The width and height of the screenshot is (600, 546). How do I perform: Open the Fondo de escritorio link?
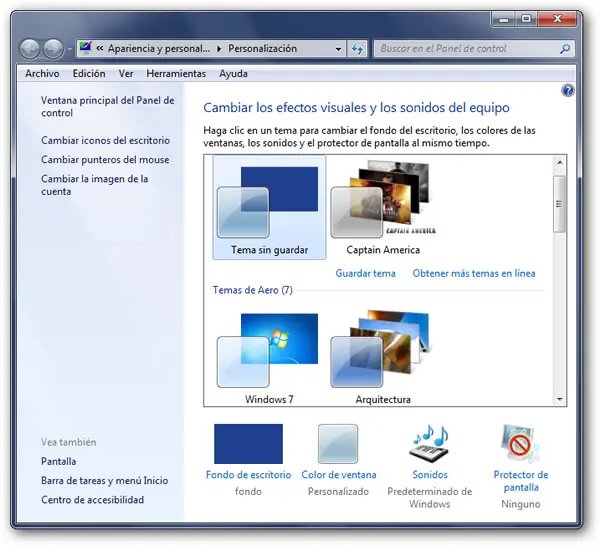tap(248, 475)
